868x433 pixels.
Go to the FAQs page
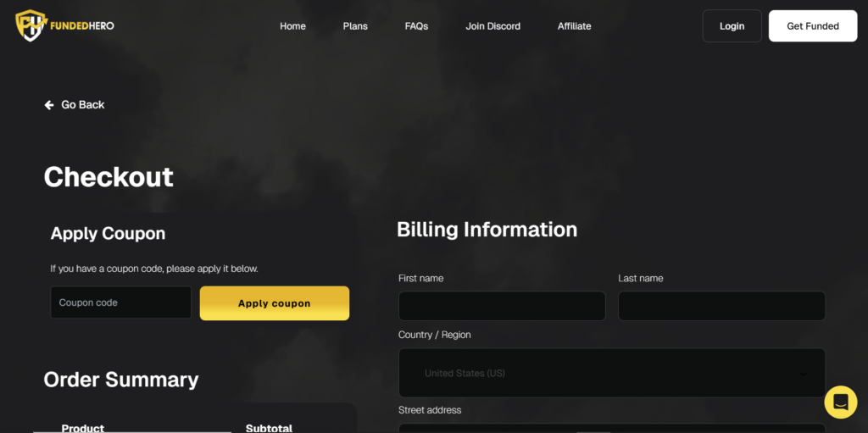click(x=416, y=26)
